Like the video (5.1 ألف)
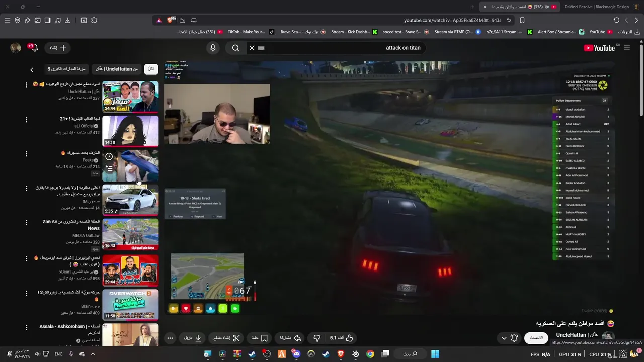The height and width of the screenshot is (362, 644). click(x=342, y=338)
